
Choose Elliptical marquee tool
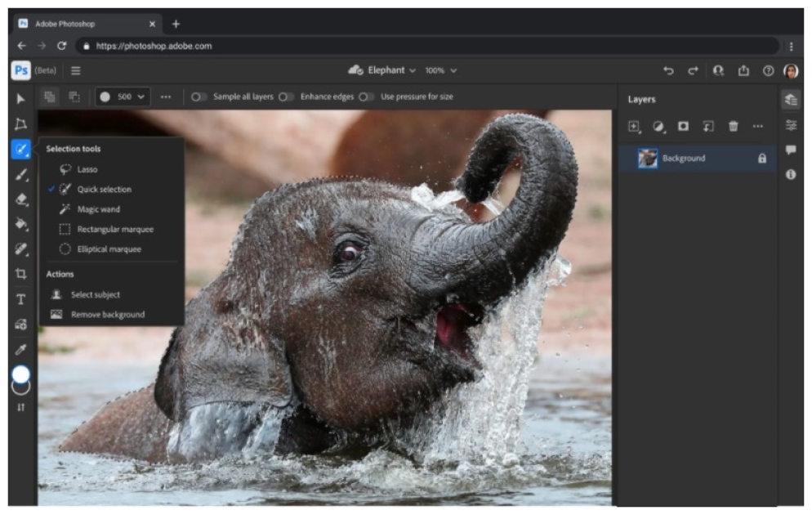click(x=111, y=249)
